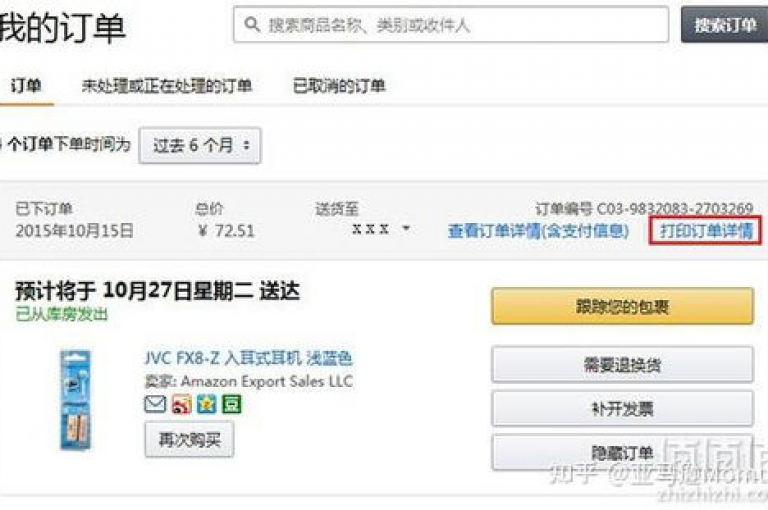768x510 pixels.
Task: Click the order search input field
Action: pyautogui.click(x=451, y=24)
